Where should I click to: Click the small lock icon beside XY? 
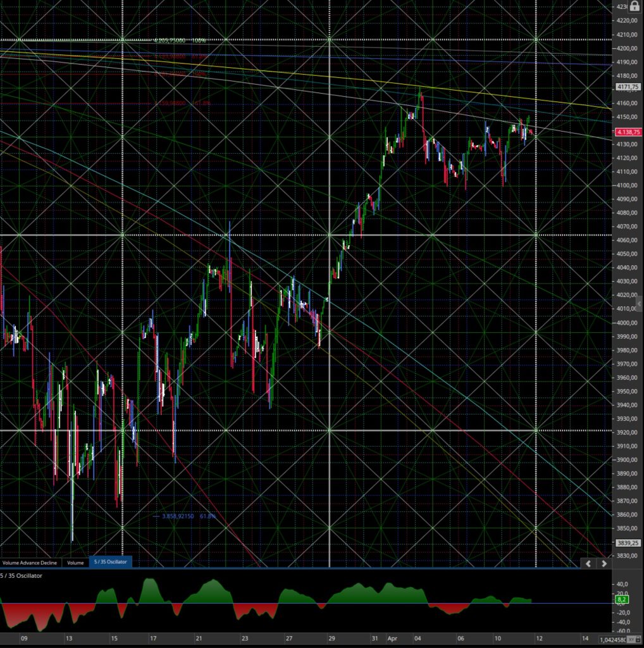(638, 639)
